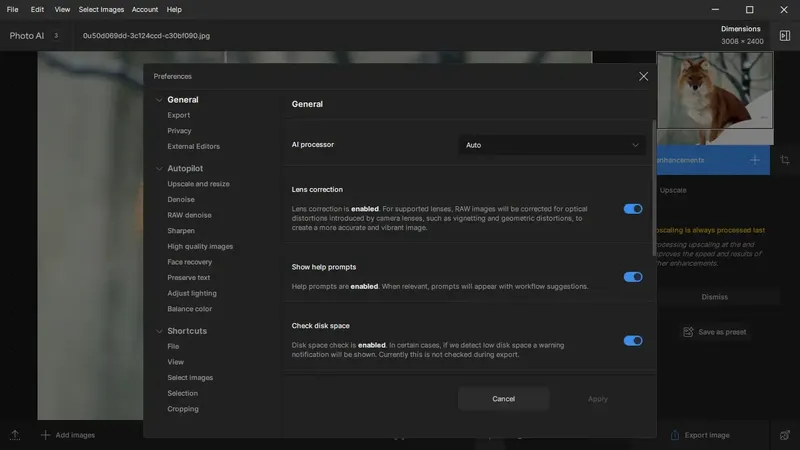Viewport: 800px width, 450px height.
Task: Select Sharpen under Autopilot
Action: (x=181, y=231)
